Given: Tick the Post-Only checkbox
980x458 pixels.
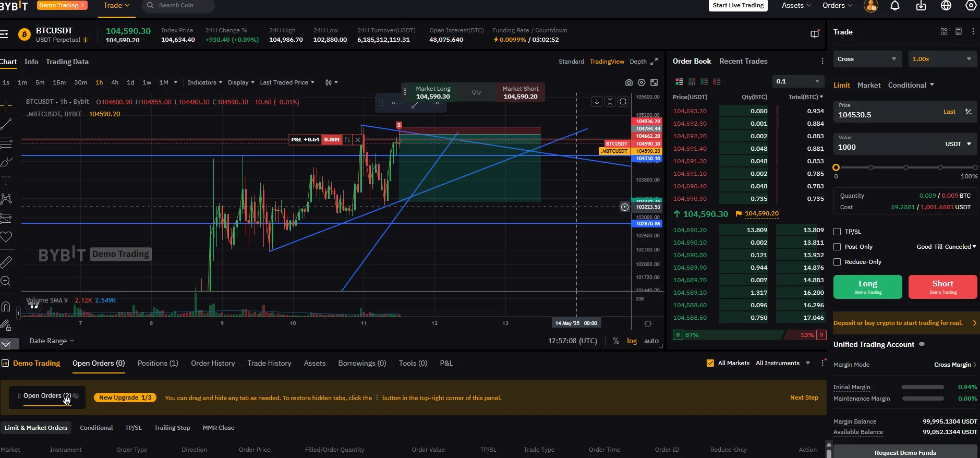Looking at the screenshot, I should [x=837, y=247].
